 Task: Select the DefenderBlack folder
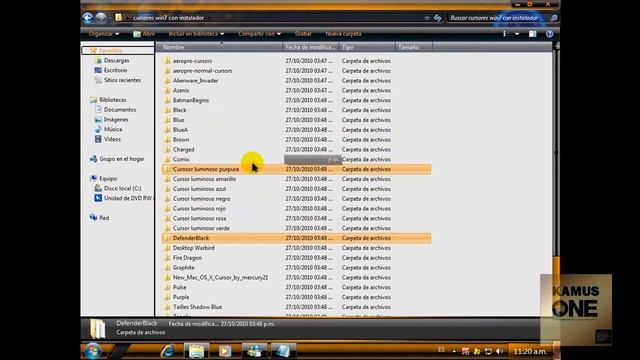click(191, 238)
